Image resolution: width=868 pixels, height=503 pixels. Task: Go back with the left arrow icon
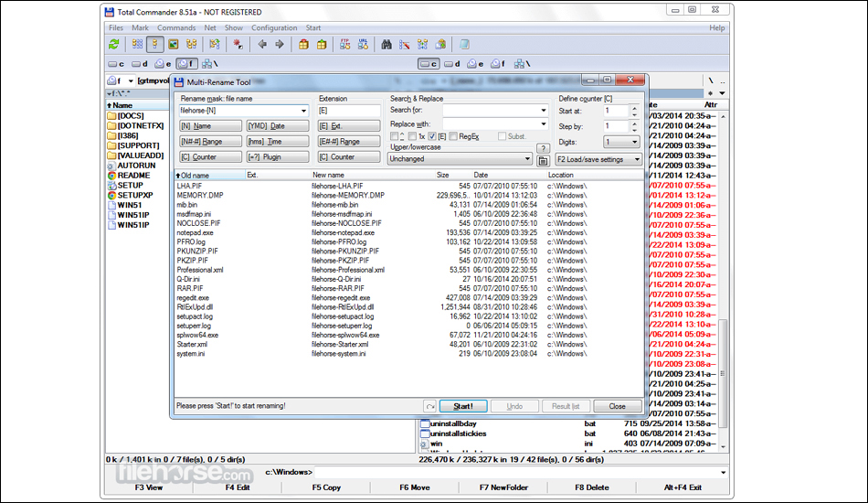click(262, 44)
